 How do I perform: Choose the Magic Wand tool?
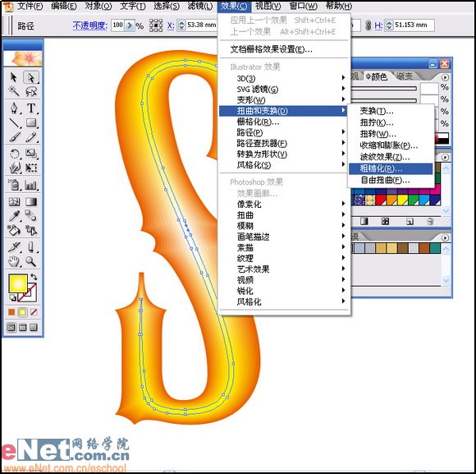14,91
